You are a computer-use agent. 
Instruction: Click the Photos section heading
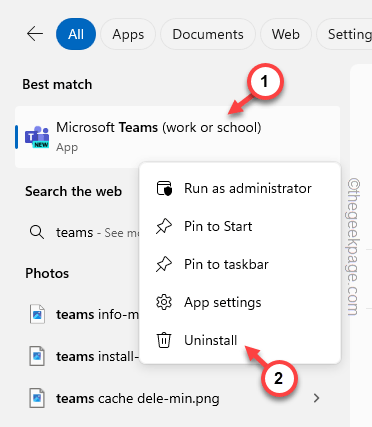47,273
